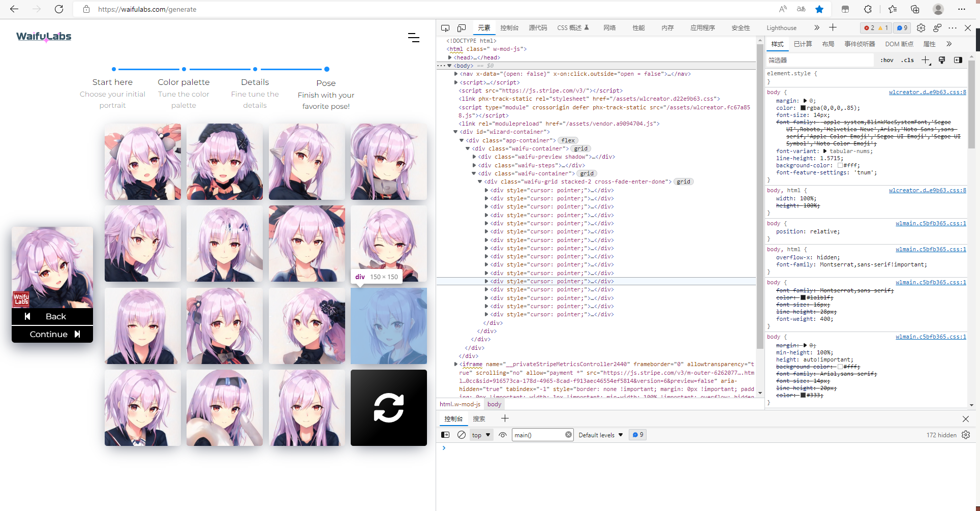This screenshot has height=511, width=980.
Task: Click the grid badge on the waifu-grid div
Action: pyautogui.click(x=684, y=182)
